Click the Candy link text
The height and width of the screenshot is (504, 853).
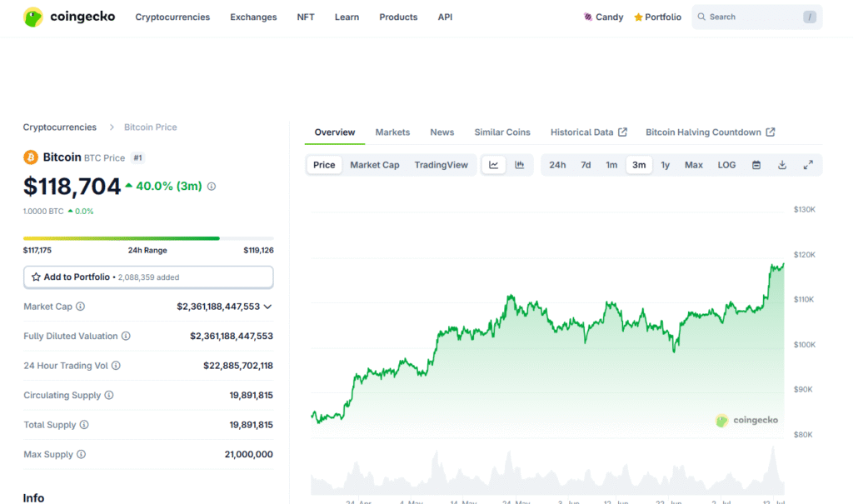[609, 17]
